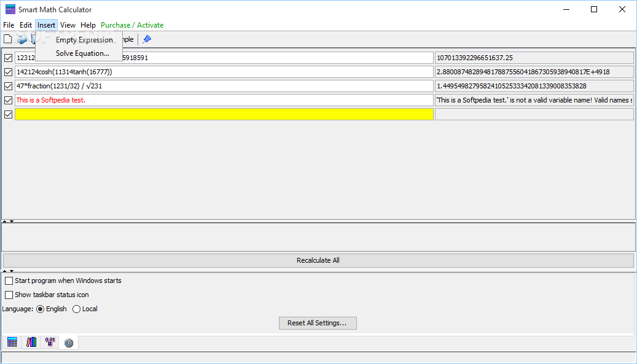637x364 pixels.
Task: Choose Empty Expression from the Insert menu
Action: (x=84, y=40)
